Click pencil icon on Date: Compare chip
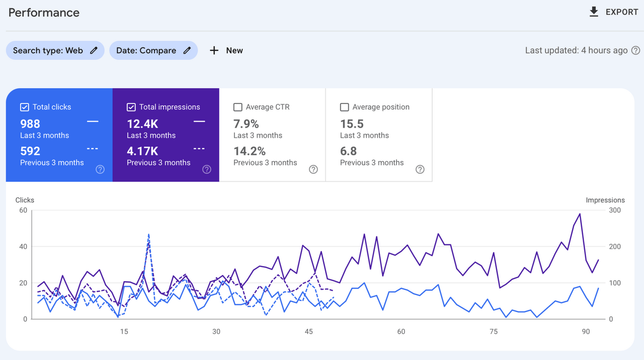This screenshot has width=644, height=360. pyautogui.click(x=187, y=50)
